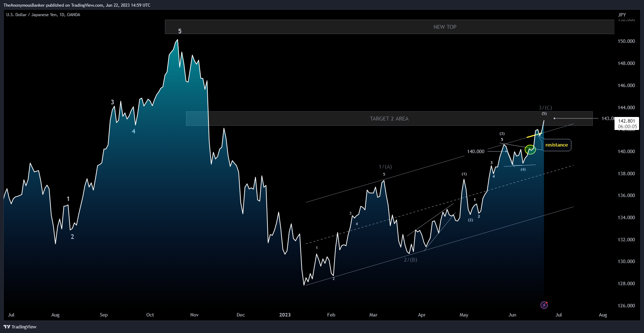
Task: Click the JPY currency label
Action: [622, 15]
